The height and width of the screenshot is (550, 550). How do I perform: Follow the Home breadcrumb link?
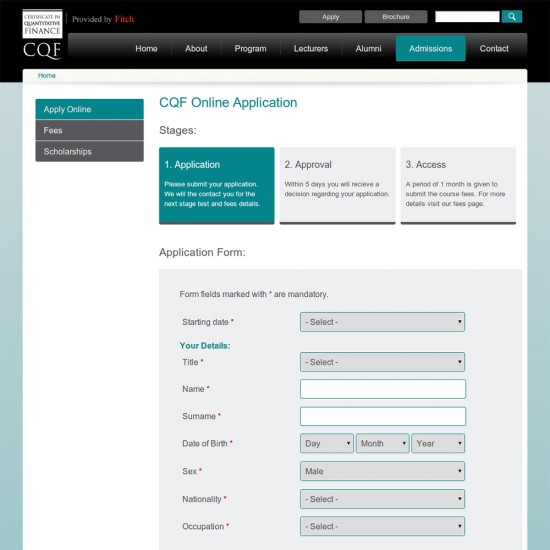tap(47, 75)
